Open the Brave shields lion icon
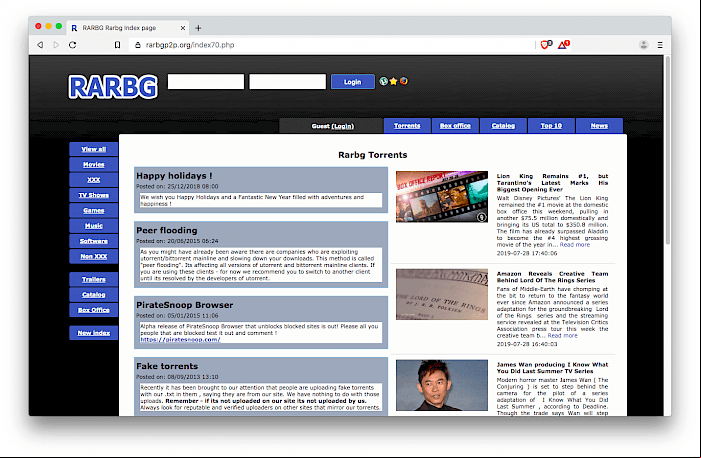 [x=546, y=44]
